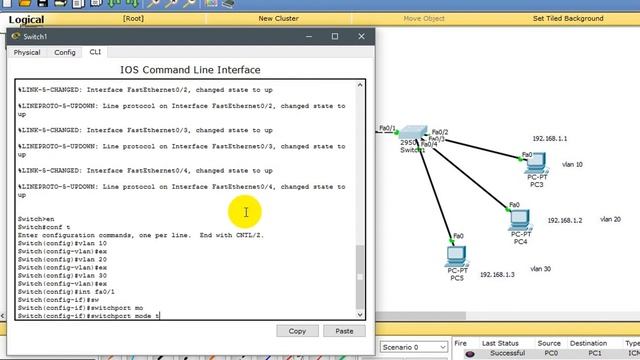Select the 2950 Switch1 device in workspace
Image resolution: width=640 pixels, height=360 pixels.
[x=413, y=133]
